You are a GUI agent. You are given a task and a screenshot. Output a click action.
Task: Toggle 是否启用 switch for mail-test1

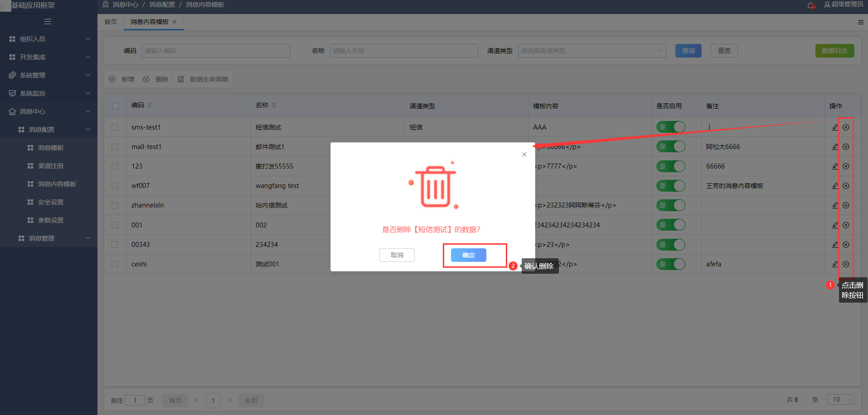(x=671, y=147)
